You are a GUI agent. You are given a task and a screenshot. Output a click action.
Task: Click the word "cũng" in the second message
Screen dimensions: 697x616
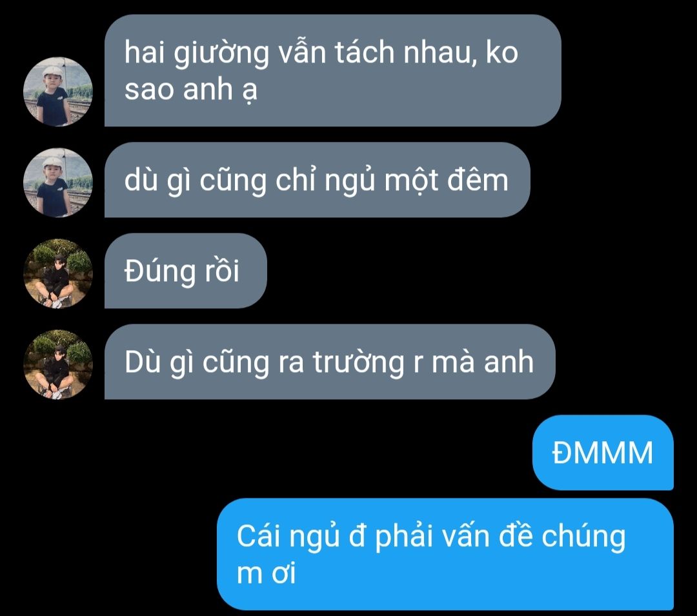point(233,182)
